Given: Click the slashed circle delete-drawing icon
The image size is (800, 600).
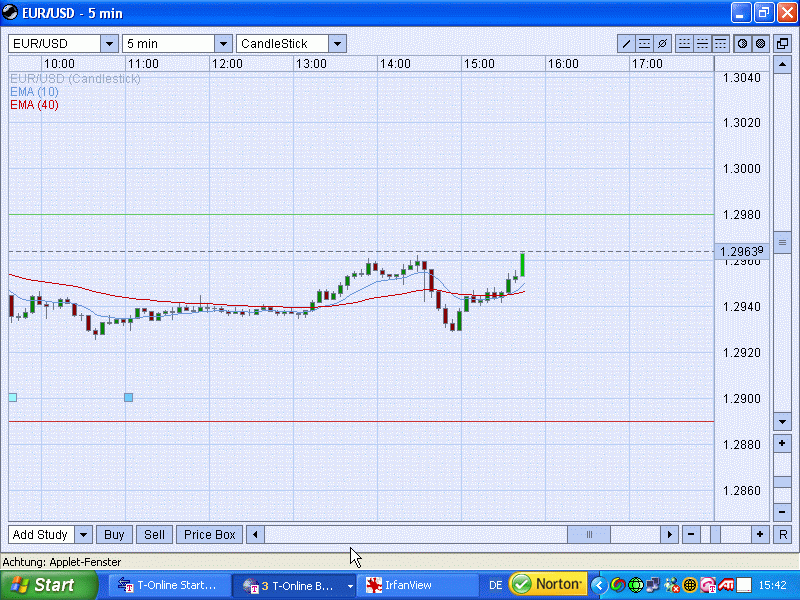Looking at the screenshot, I should click(x=662, y=44).
